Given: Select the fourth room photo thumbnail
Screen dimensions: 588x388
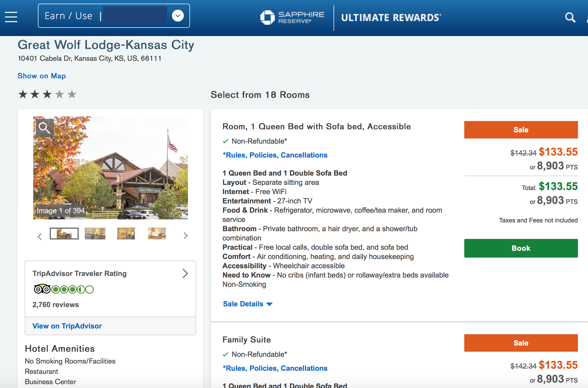Looking at the screenshot, I should [x=157, y=234].
